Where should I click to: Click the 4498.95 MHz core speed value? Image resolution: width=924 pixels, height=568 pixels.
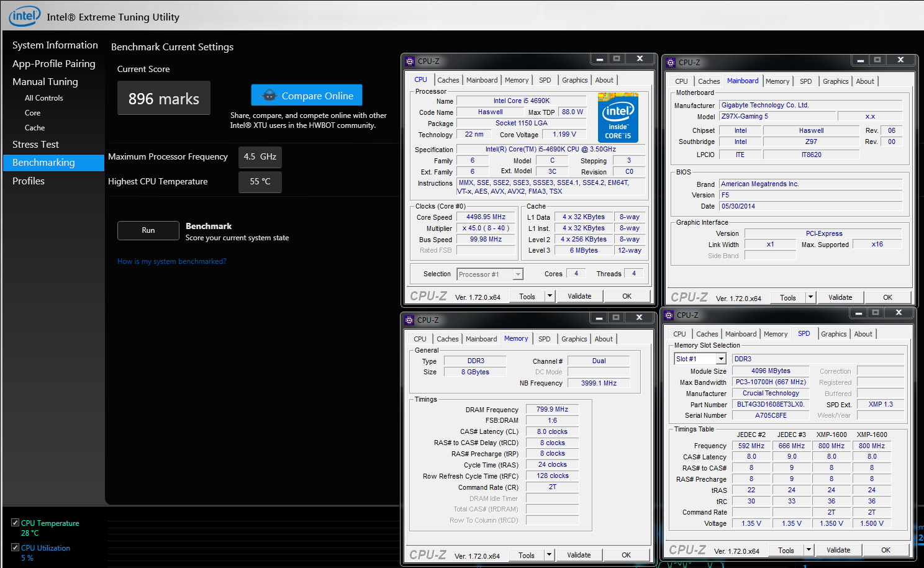tap(486, 217)
